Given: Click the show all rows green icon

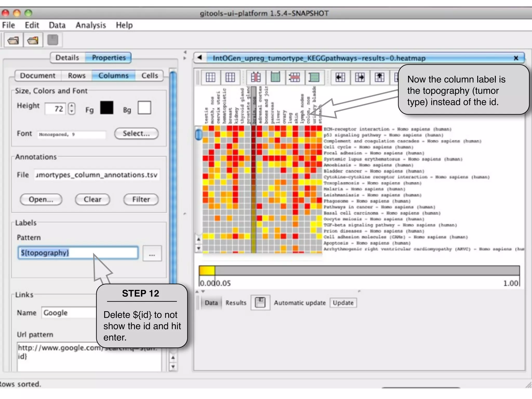Looking at the screenshot, I should [314, 77].
